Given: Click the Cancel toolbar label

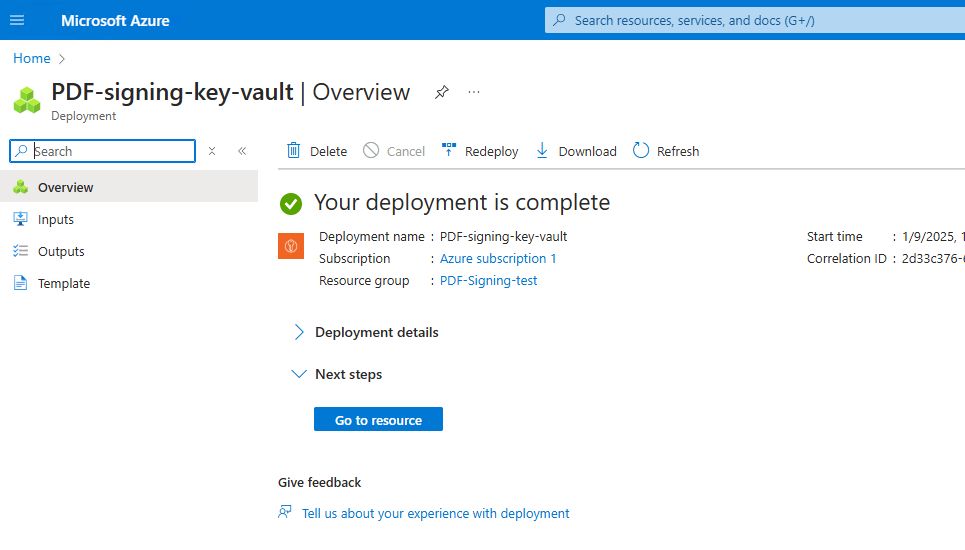Looking at the screenshot, I should tap(406, 151).
